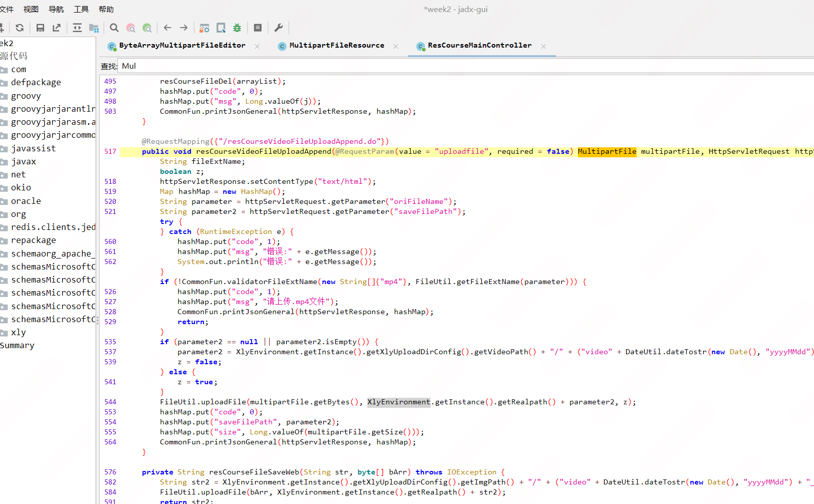Image resolution: width=814 pixels, height=504 pixels.
Task: Open the log viewer icon
Action: 258,28
